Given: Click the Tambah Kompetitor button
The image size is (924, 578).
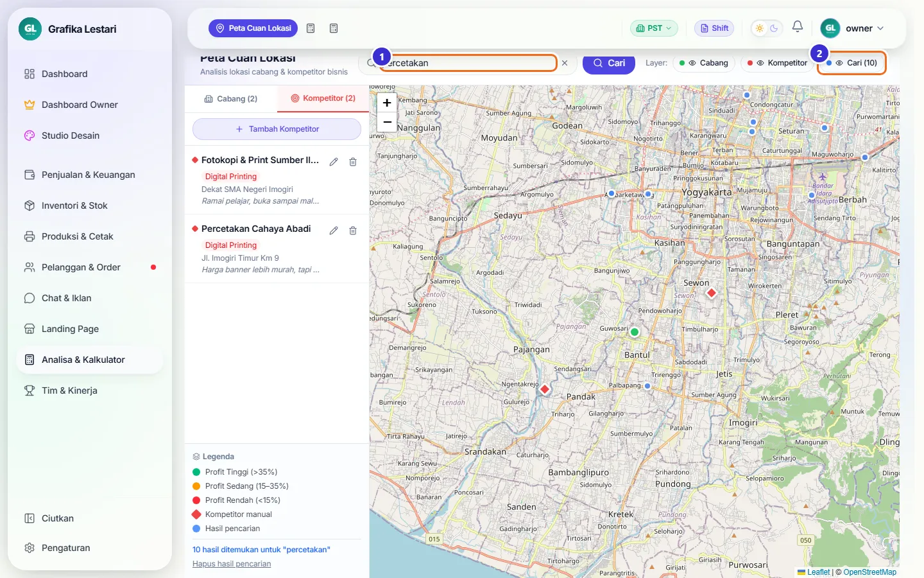Looking at the screenshot, I should pyautogui.click(x=277, y=129).
